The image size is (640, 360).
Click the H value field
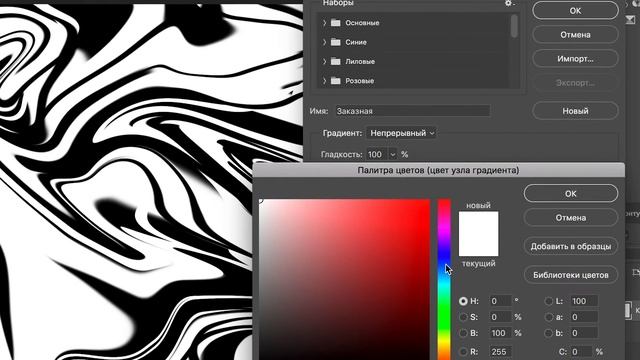[x=500, y=301]
